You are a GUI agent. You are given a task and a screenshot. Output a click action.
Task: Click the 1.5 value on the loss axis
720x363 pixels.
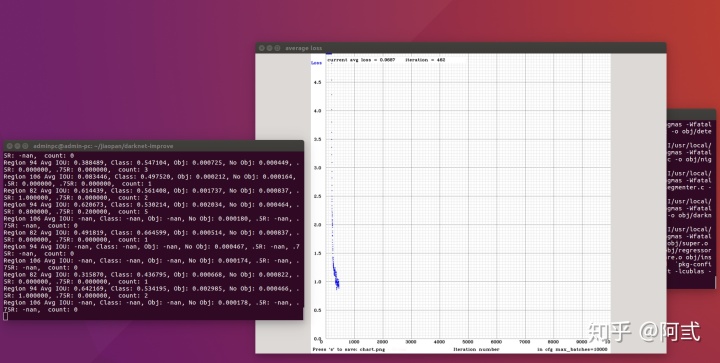317,253
